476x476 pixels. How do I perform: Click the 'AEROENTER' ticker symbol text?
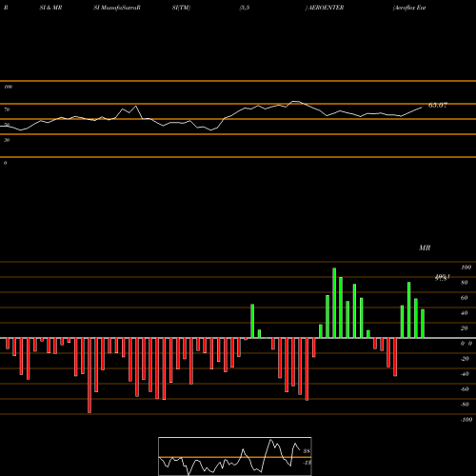[x=326, y=8]
